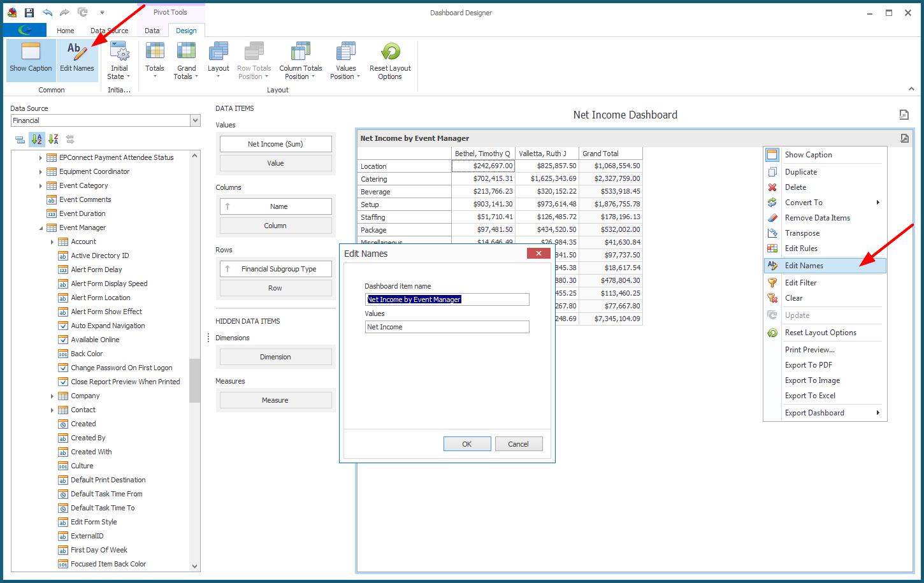Screen dimensions: 924x583
Task: Toggle Show Caption in the context menu
Action: (x=825, y=155)
